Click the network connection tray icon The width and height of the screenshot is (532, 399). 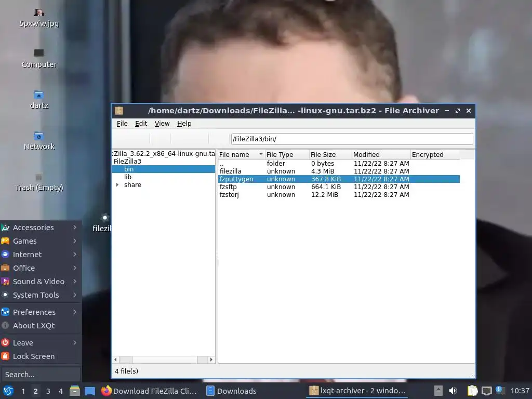click(487, 391)
